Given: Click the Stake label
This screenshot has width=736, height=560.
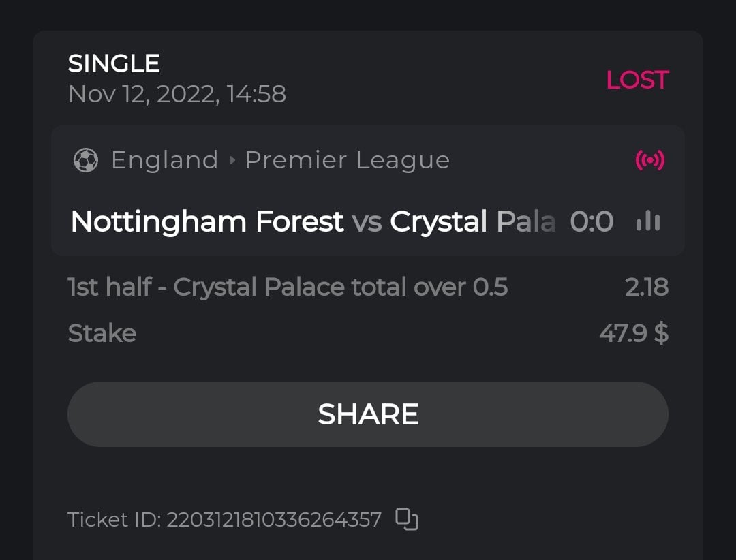Looking at the screenshot, I should point(102,333).
